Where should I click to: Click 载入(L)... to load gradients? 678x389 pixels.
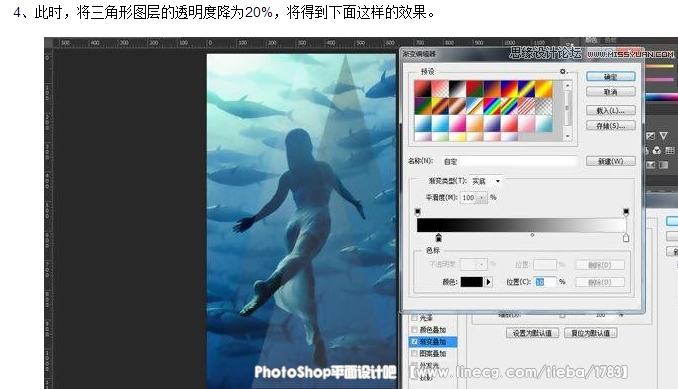tap(611, 111)
